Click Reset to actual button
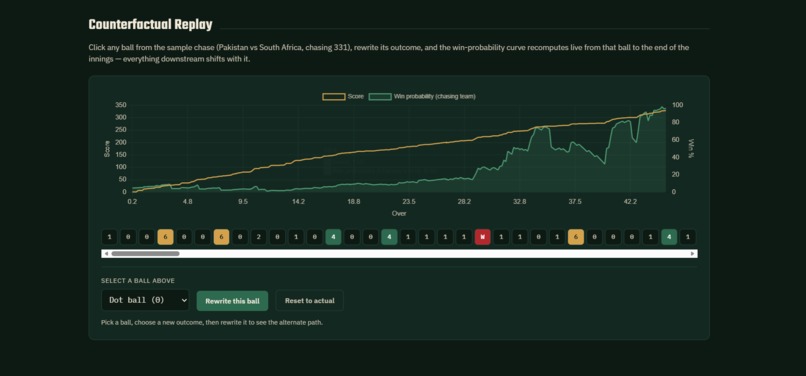The height and width of the screenshot is (376, 806). [x=309, y=301]
